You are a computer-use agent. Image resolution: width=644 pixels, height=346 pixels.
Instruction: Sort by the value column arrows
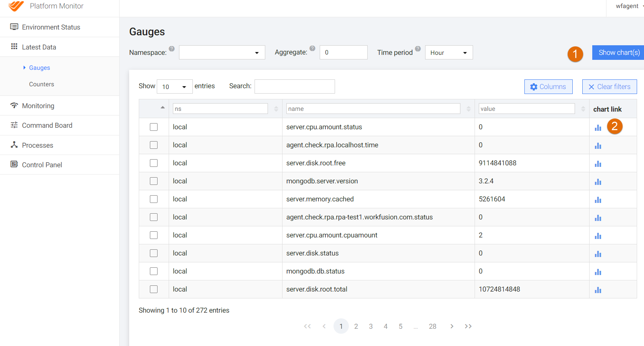point(583,109)
